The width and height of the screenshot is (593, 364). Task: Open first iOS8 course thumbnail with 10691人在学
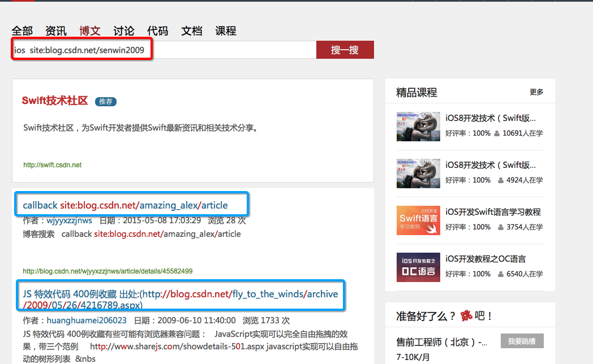pos(418,127)
